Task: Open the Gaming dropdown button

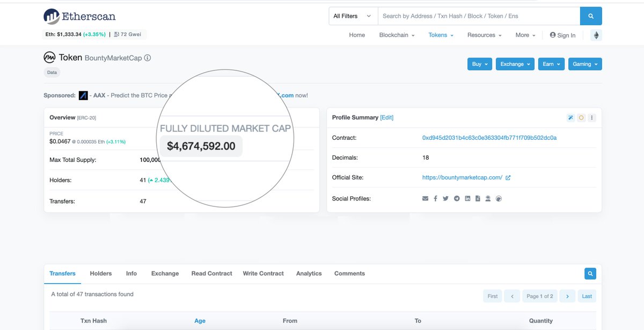Action: tap(585, 64)
